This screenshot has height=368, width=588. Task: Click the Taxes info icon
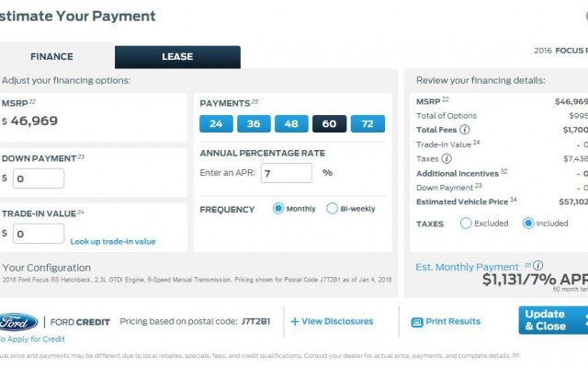tap(447, 158)
